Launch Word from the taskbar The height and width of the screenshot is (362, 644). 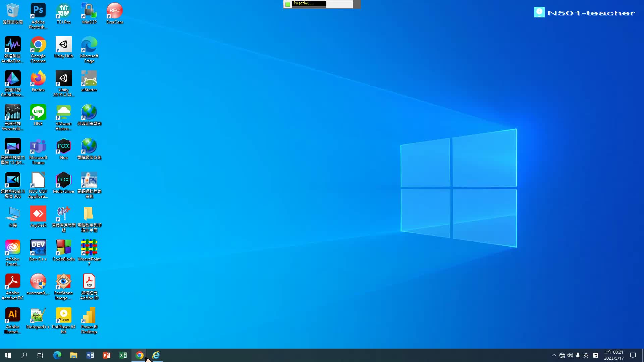90,355
